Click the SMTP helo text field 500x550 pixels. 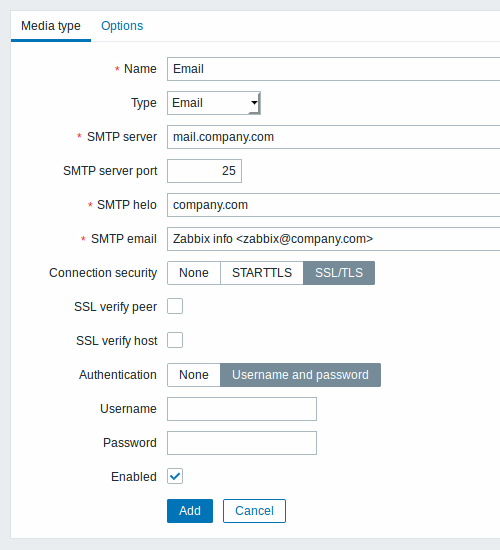[x=334, y=205]
